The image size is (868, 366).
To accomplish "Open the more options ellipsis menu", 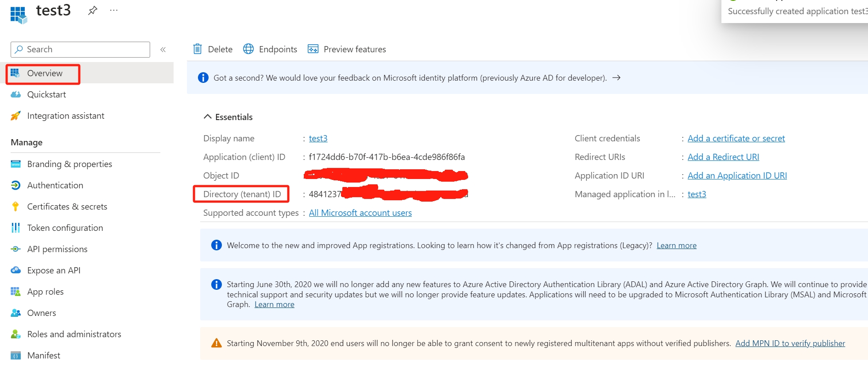I will (114, 11).
